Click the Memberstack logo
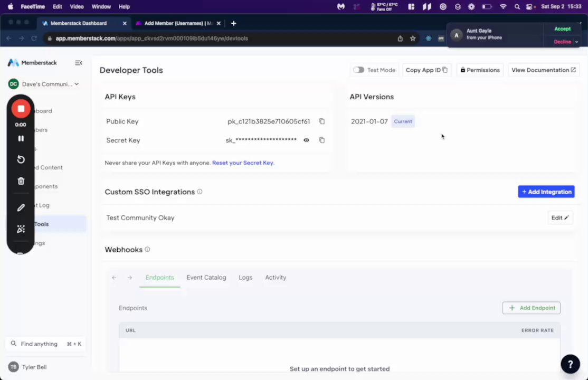Screen dimensions: 588x380 [32, 63]
